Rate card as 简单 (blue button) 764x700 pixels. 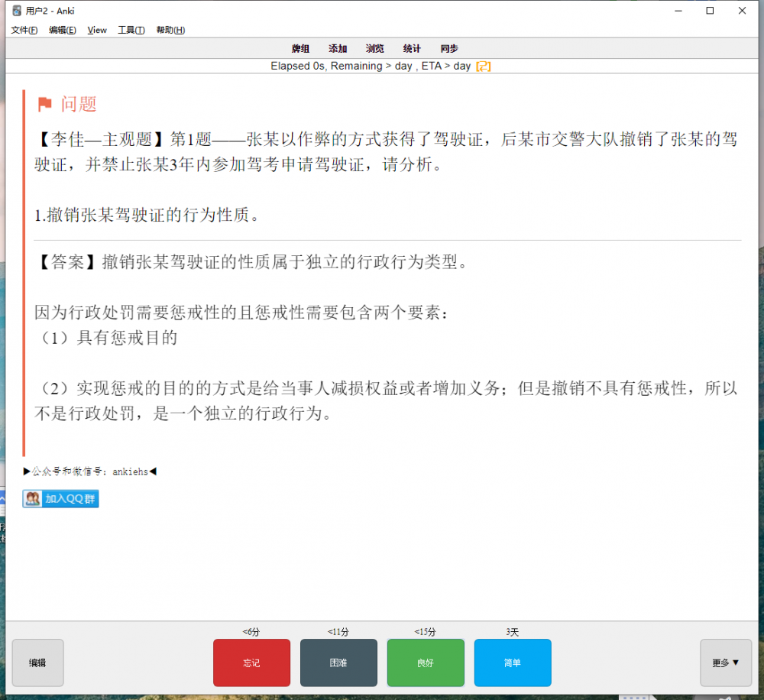pos(513,663)
